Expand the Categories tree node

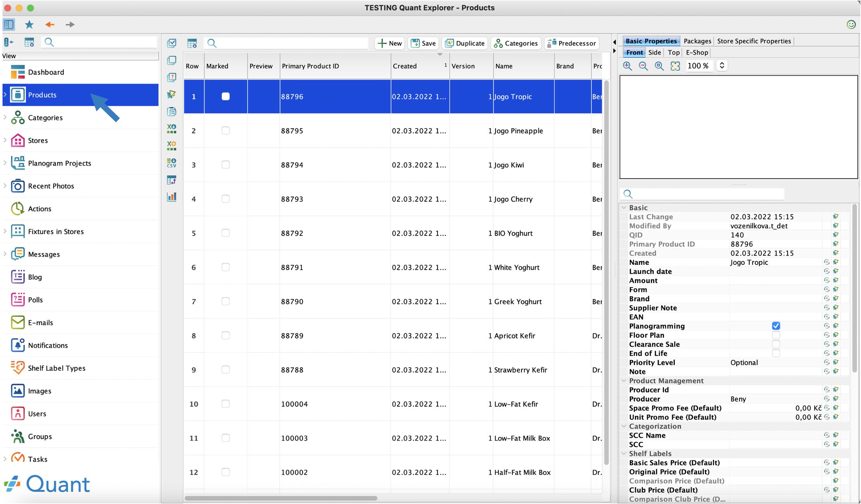(5, 117)
